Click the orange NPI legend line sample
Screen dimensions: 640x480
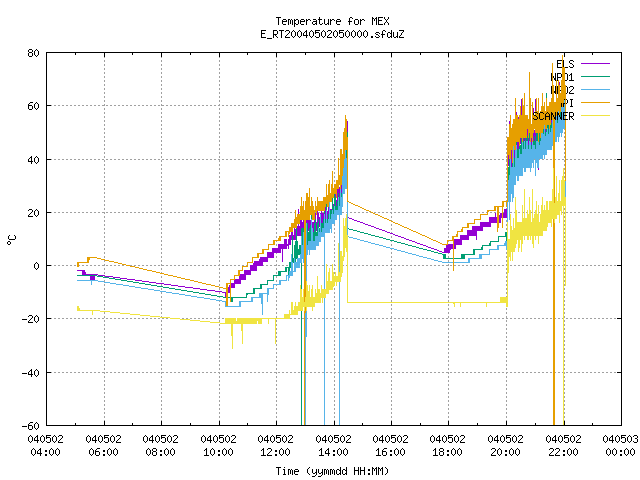(595, 102)
